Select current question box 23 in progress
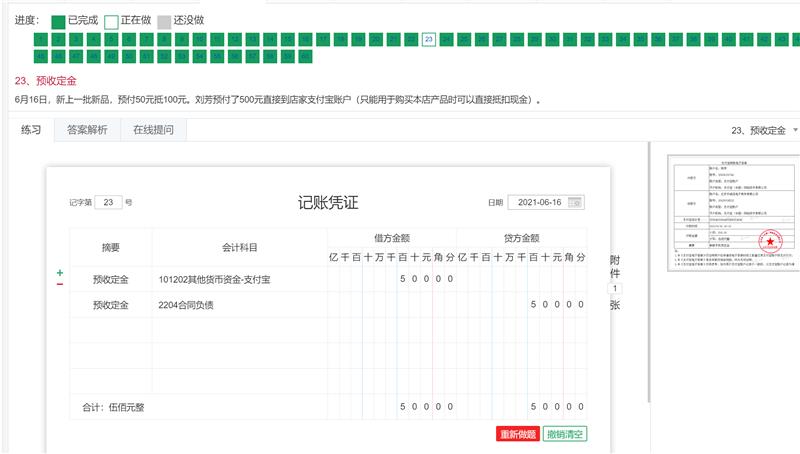This screenshot has width=800, height=454. [428, 39]
